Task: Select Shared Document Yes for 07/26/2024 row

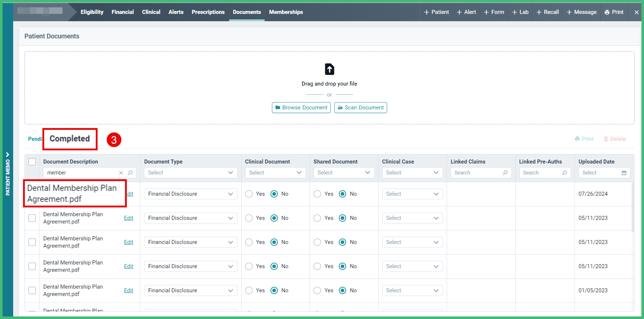Action: click(317, 194)
